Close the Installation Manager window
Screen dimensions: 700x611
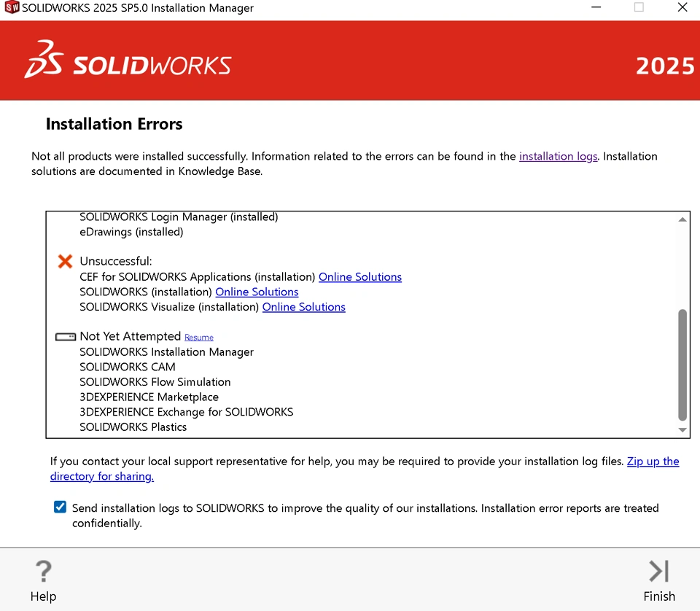coord(682,7)
